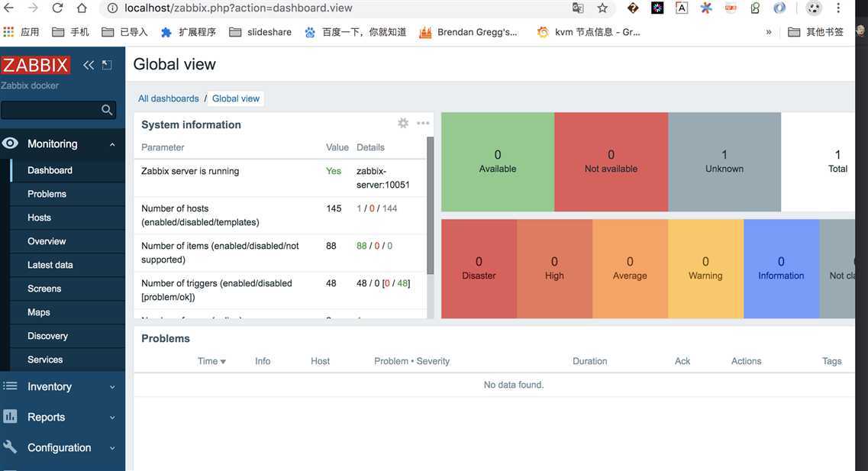This screenshot has width=868, height=471.
Task: Open the 百度一下 bookmark
Action: (355, 32)
